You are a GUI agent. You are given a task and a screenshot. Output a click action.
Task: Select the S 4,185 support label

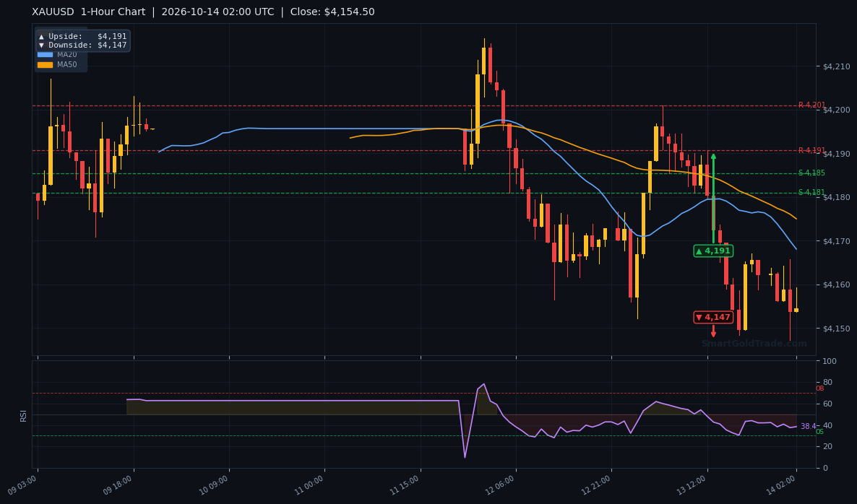[811, 173]
